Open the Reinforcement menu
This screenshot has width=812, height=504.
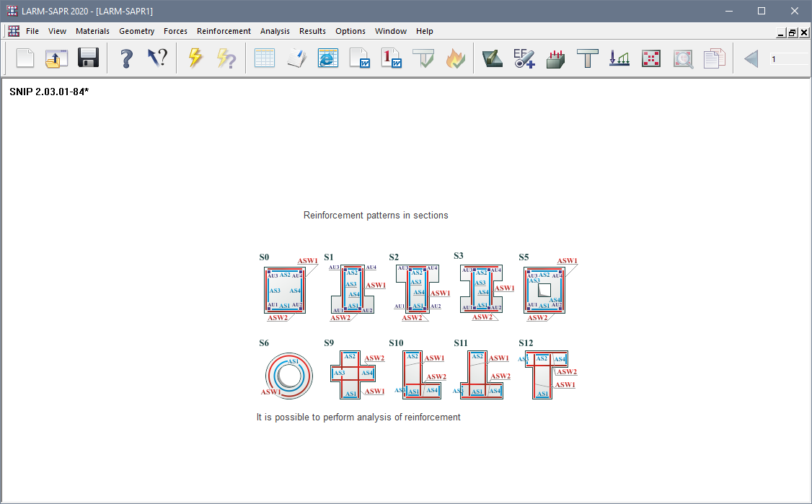pos(224,31)
